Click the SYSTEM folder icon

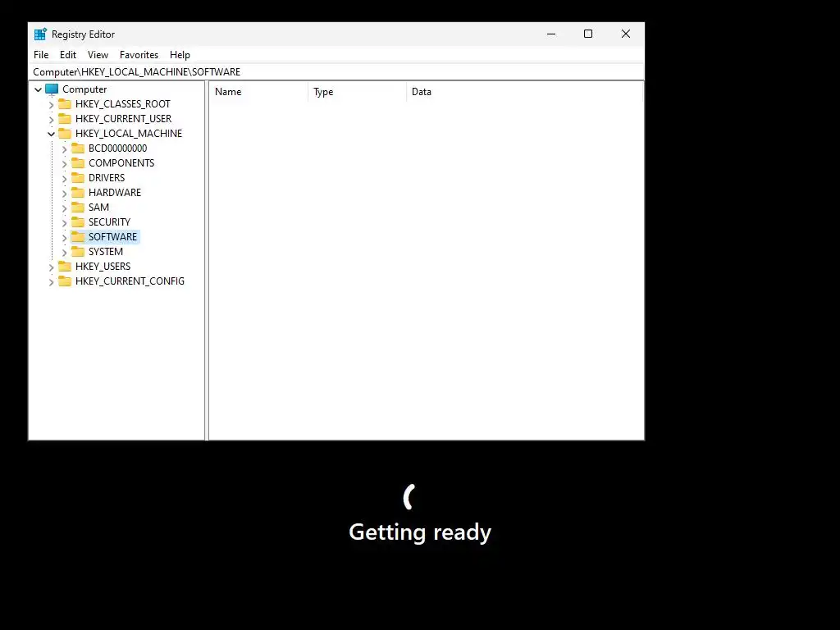point(78,252)
